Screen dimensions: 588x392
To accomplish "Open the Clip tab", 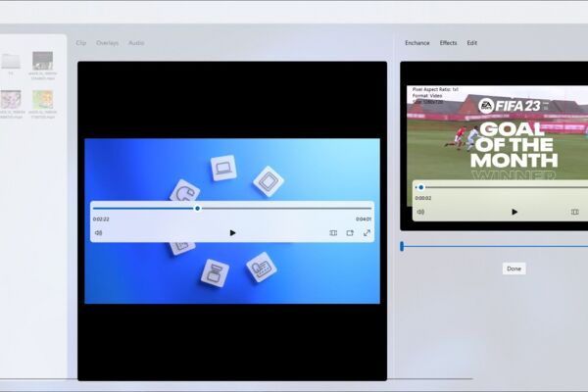I will [80, 43].
